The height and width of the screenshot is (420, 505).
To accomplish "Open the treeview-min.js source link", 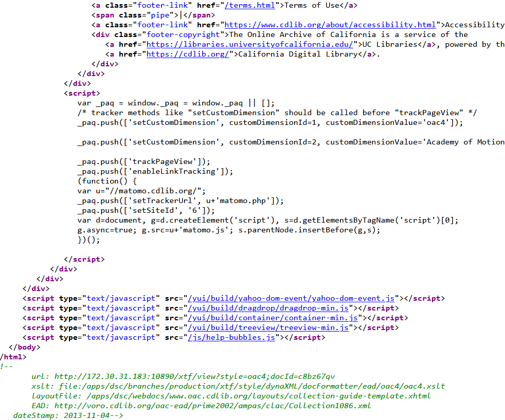I will click(x=268, y=328).
